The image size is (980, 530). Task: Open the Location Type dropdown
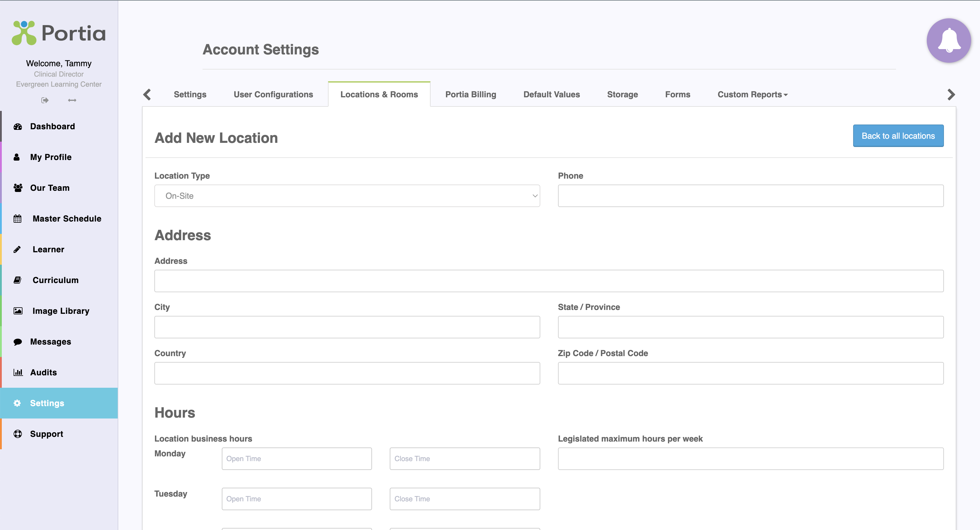tap(347, 196)
